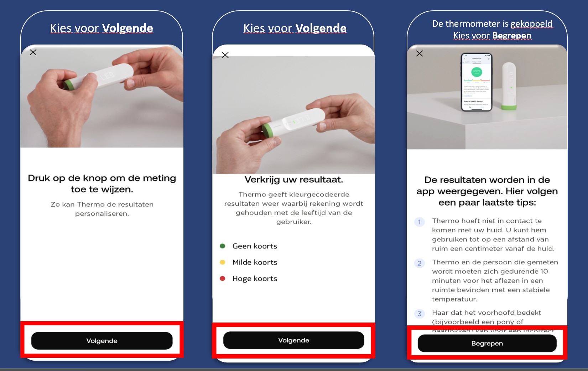Tap Volgende button on first screen
This screenshot has height=371, width=588.
click(x=102, y=341)
